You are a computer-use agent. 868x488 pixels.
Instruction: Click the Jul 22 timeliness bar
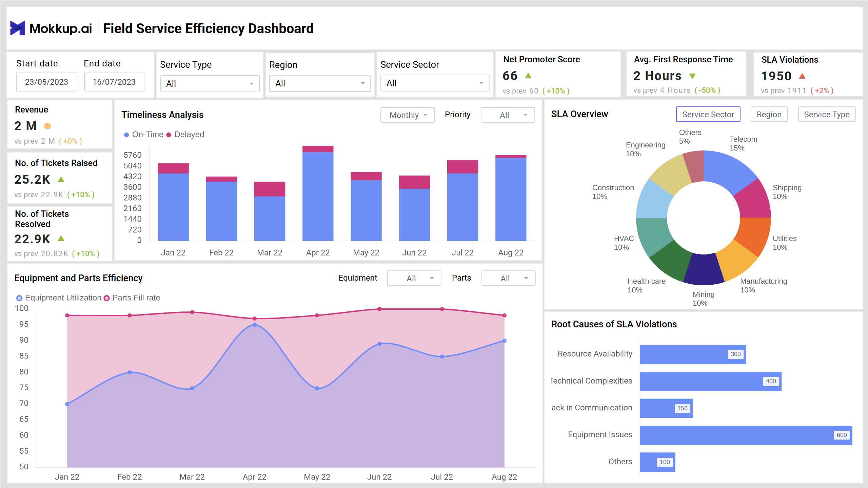[x=462, y=201]
